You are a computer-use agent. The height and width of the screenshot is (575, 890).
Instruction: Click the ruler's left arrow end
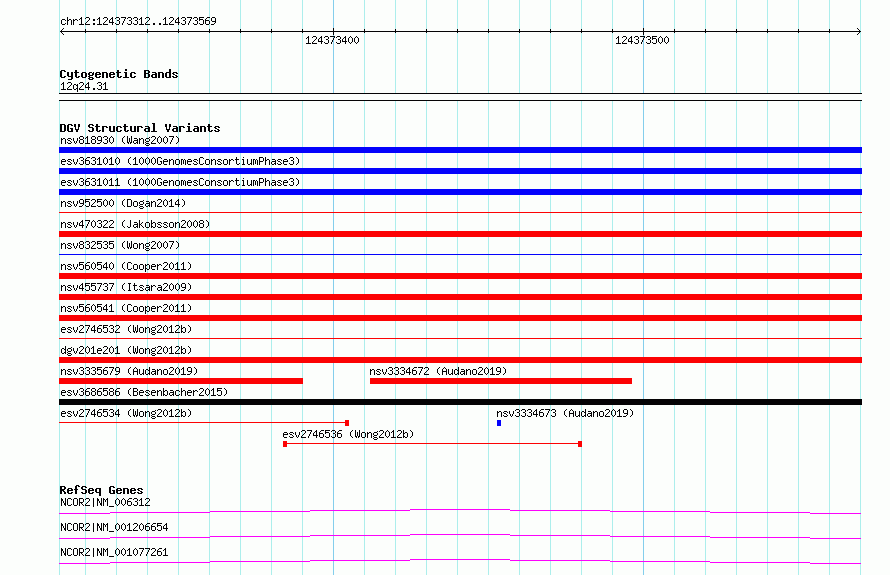click(62, 32)
